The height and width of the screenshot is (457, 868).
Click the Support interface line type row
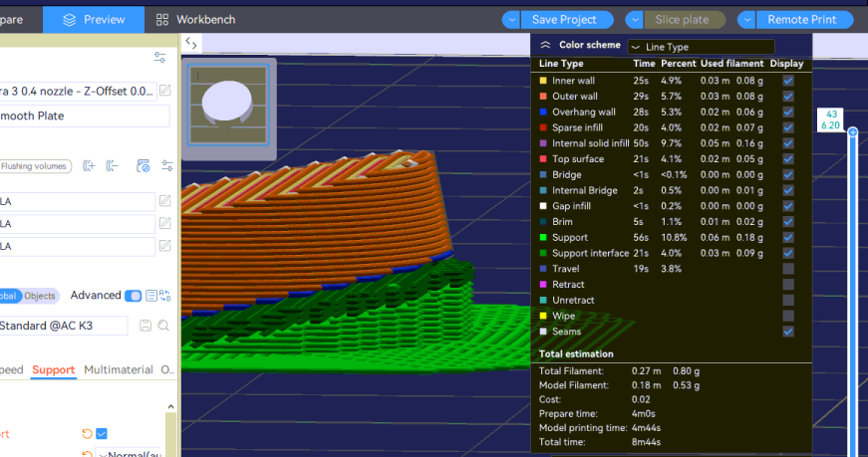(x=667, y=254)
